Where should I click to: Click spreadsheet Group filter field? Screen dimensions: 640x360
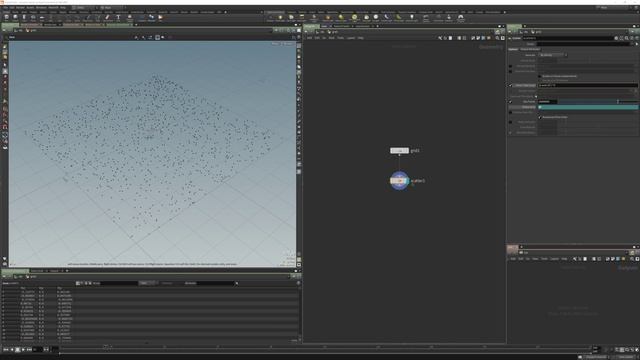coord(119,283)
